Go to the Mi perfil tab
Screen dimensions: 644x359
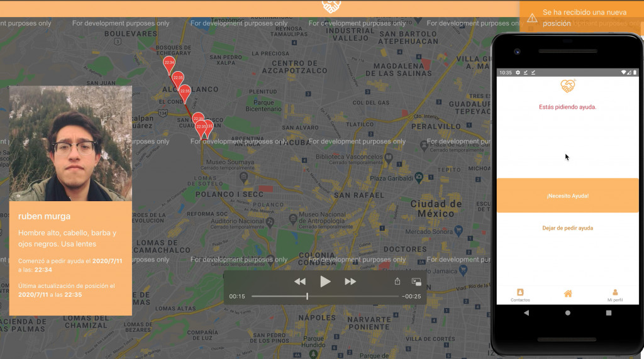[x=614, y=294]
